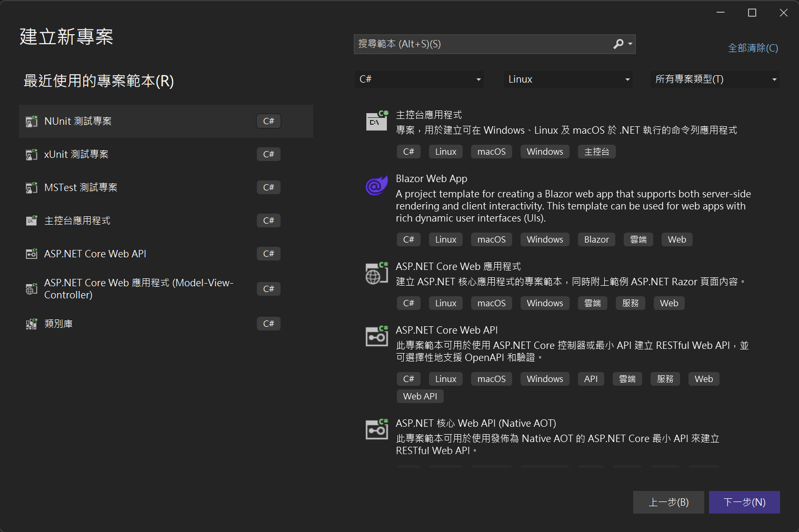Image resolution: width=799 pixels, height=532 pixels.
Task: Click the macOS tag under Blazor Web App
Action: coord(492,240)
